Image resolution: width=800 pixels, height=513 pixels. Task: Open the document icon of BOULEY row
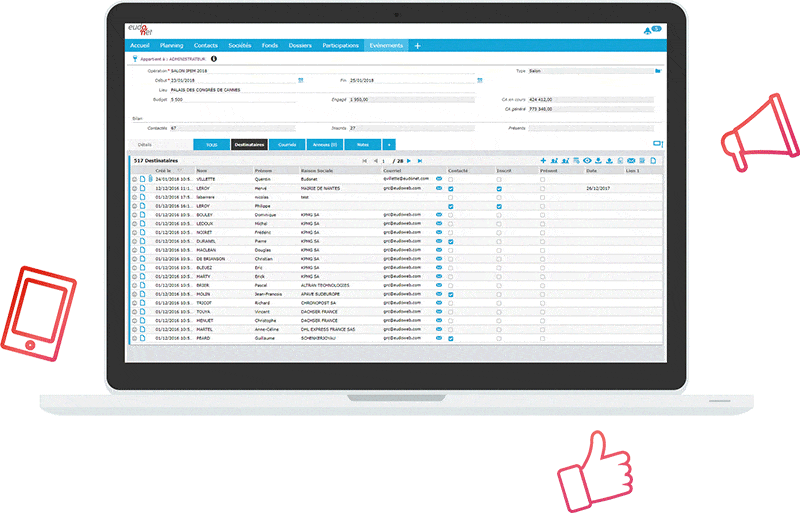click(142, 215)
